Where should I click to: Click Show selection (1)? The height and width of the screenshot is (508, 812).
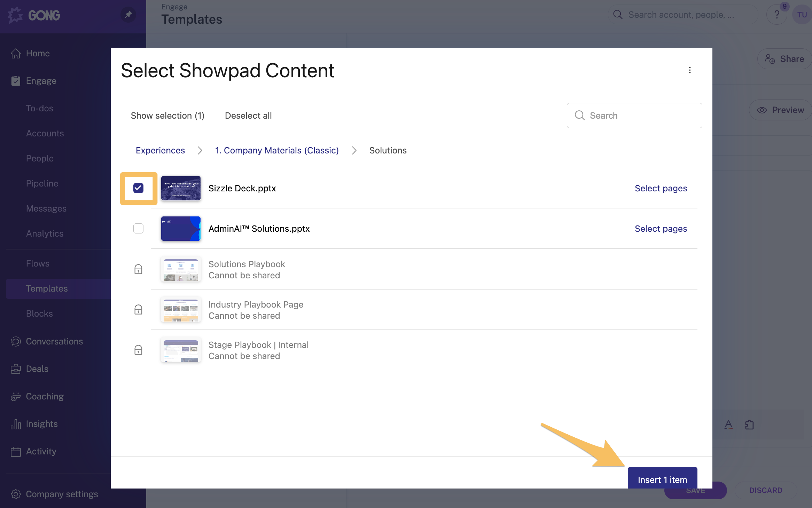pyautogui.click(x=167, y=116)
